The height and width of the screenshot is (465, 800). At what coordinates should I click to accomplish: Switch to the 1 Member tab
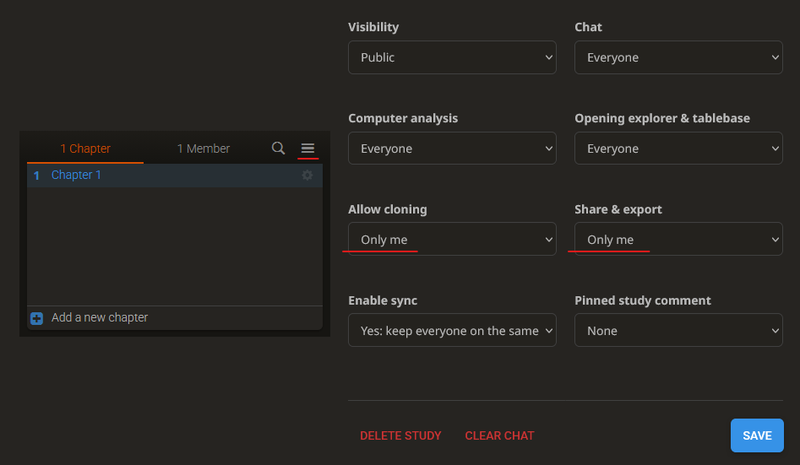pyautogui.click(x=203, y=148)
